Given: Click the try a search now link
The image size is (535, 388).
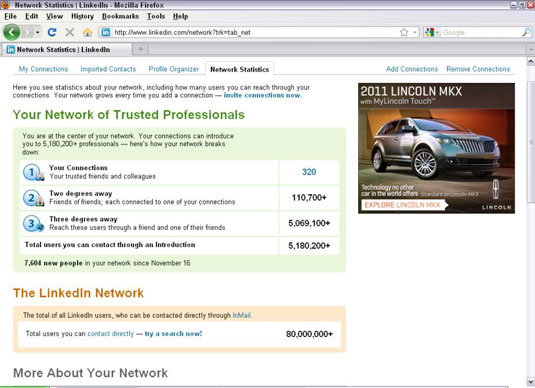Looking at the screenshot, I should click(173, 334).
